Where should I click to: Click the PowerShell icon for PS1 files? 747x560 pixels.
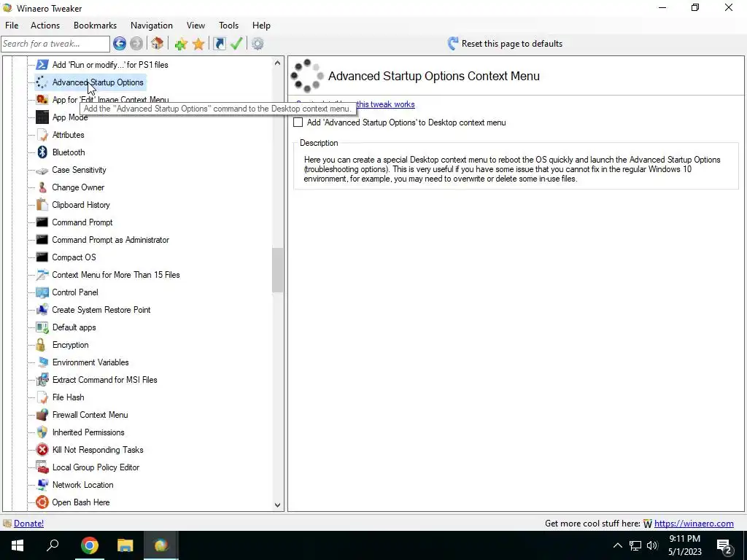tap(42, 65)
